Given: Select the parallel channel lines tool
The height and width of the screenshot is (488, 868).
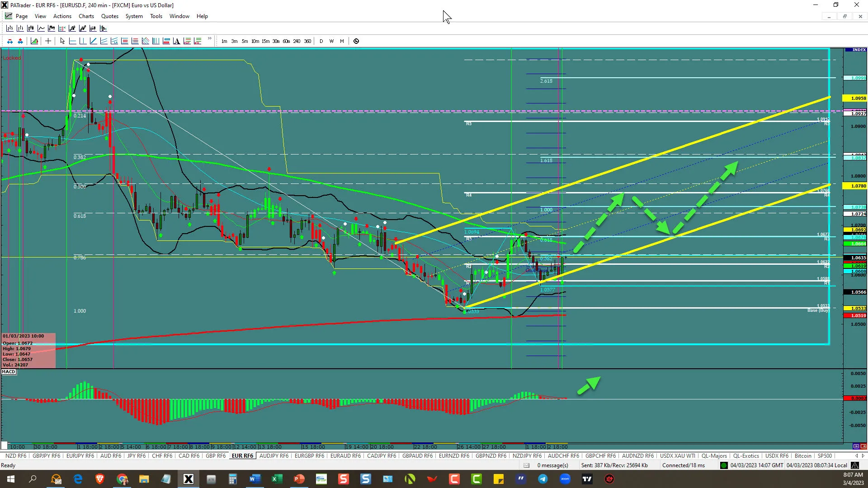Looking at the screenshot, I should (x=104, y=41).
